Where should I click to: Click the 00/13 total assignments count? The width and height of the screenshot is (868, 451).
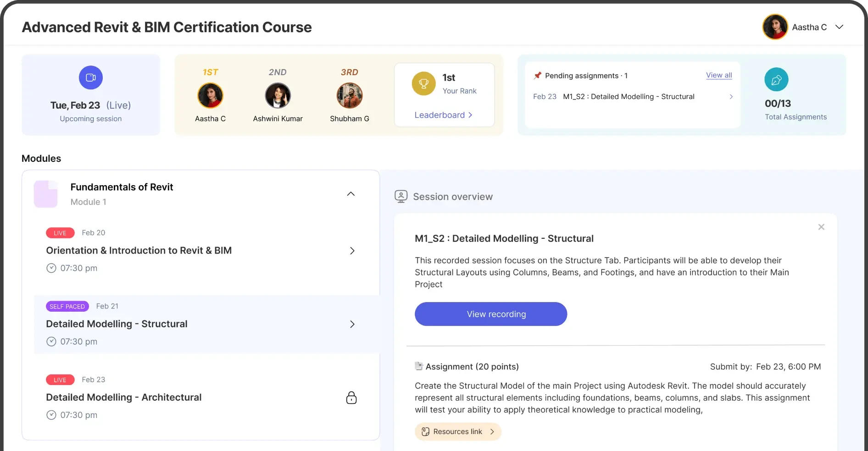(778, 104)
